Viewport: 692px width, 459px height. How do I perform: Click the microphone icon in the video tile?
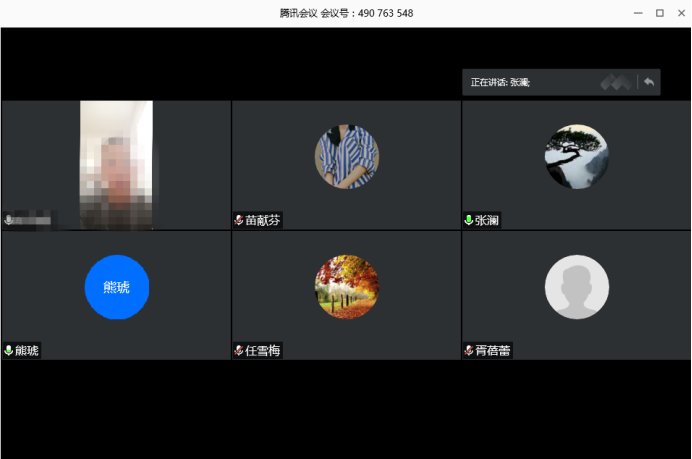pyautogui.click(x=9, y=219)
